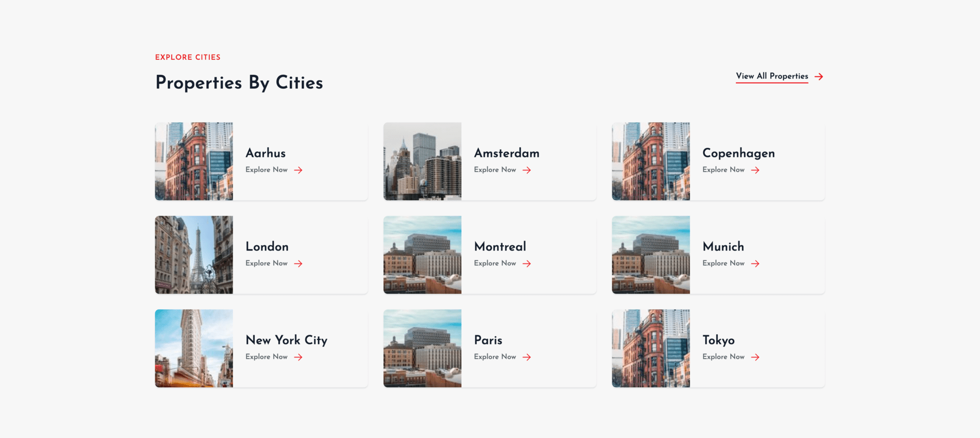
Task: Click the red arrow under Munich
Action: point(755,263)
